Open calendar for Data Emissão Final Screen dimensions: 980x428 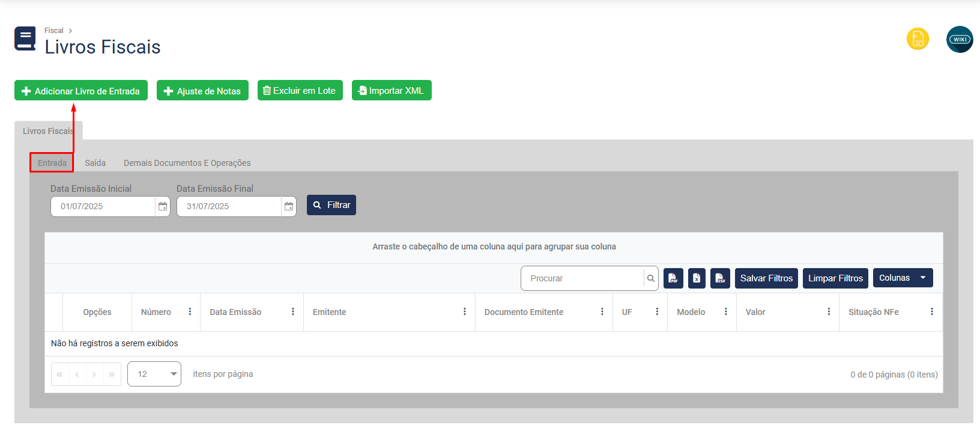[x=289, y=206]
